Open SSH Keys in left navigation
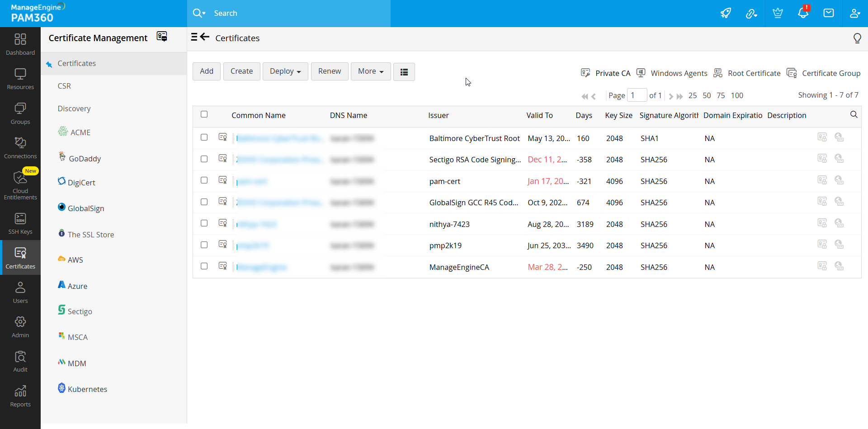The height and width of the screenshot is (429, 868). pyautogui.click(x=20, y=224)
